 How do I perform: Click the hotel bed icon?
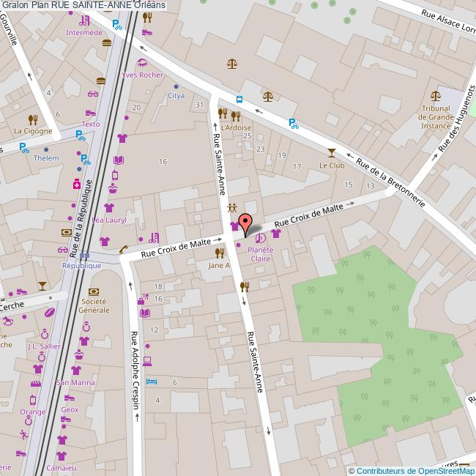[x=152, y=382]
